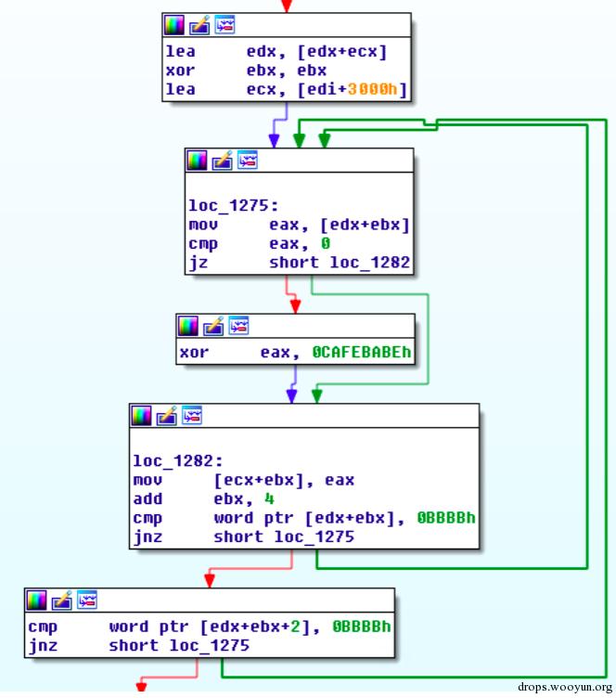Click color icon on loc_1282 node

[141, 416]
